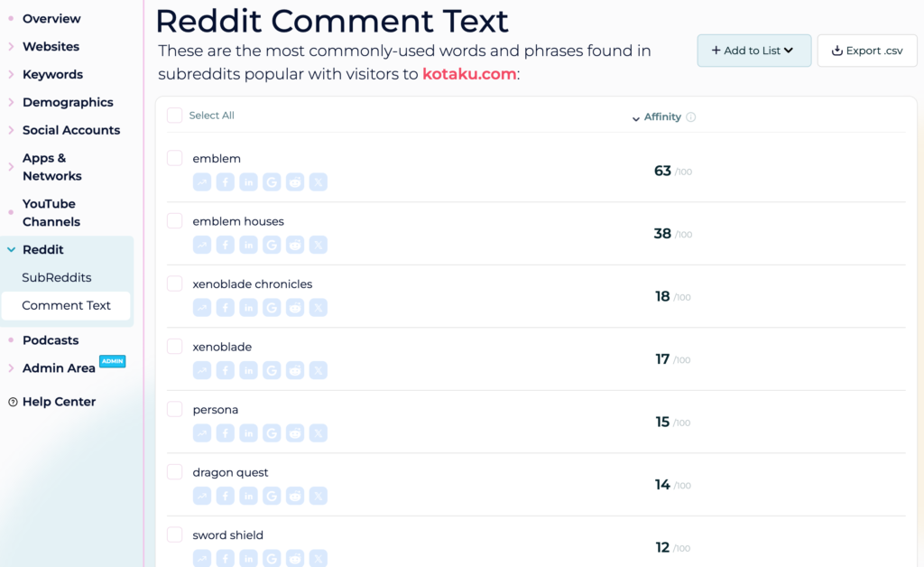This screenshot has height=567, width=924.
Task: Click LinkedIn icon under xenoblade chronicles
Action: tap(249, 308)
